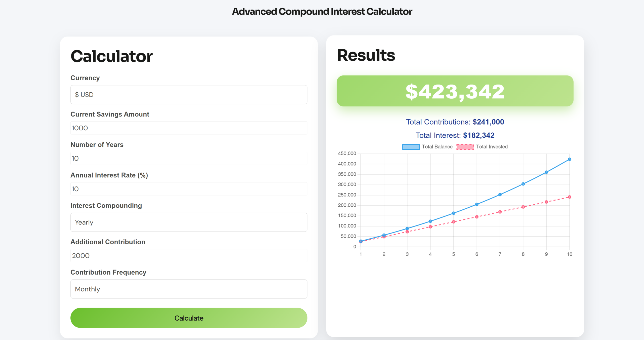
Task: Open the Contribution Frequency dropdown
Action: point(189,289)
